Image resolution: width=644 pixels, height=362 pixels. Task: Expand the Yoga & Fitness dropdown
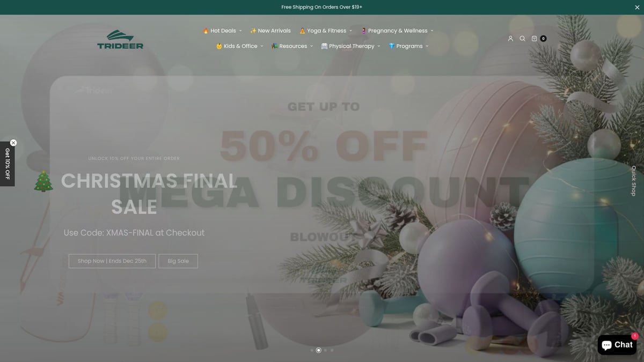(x=326, y=31)
